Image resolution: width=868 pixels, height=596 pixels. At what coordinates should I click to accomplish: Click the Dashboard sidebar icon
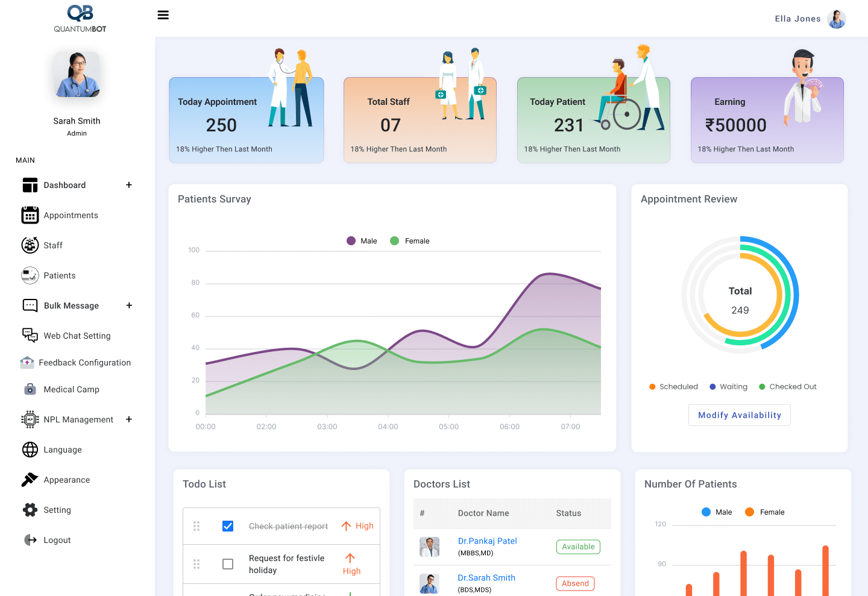pyautogui.click(x=30, y=185)
